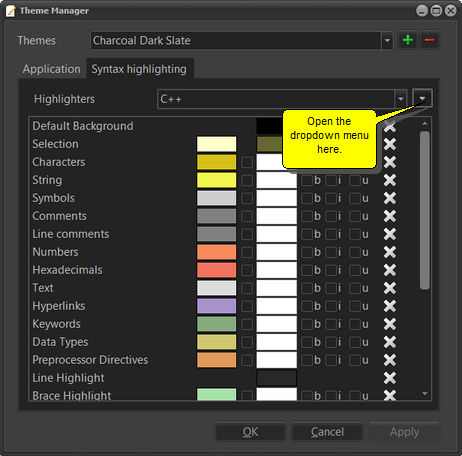Toggle bold checkbox for Keywords
This screenshot has height=456, width=462.
307,325
